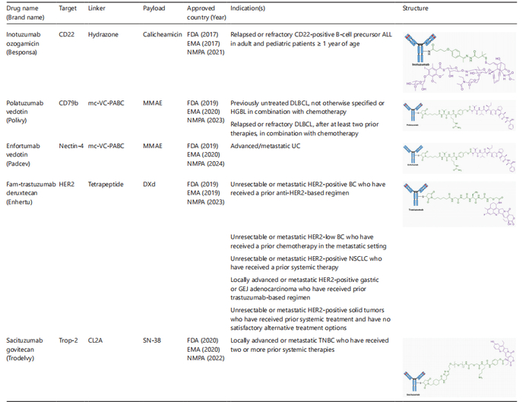Click the Fam-trastuzumab deruxtecan structure image
Viewport: 532px width, 402px height.
click(459, 204)
